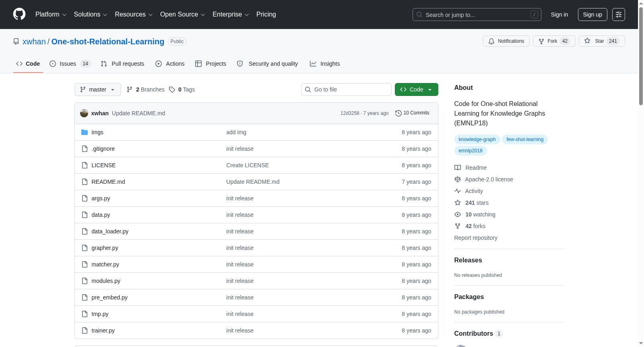Click the book icon next to Readme
The width and height of the screenshot is (644, 347).
[458, 168]
